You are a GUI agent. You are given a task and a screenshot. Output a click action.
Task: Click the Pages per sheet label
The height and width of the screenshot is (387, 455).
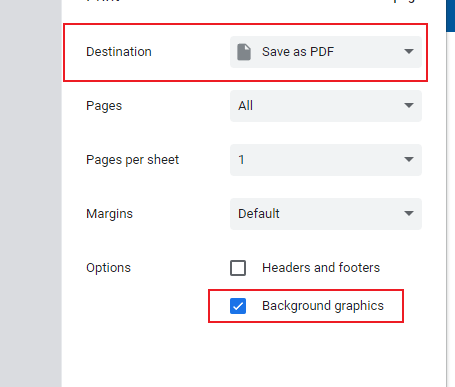pos(132,160)
